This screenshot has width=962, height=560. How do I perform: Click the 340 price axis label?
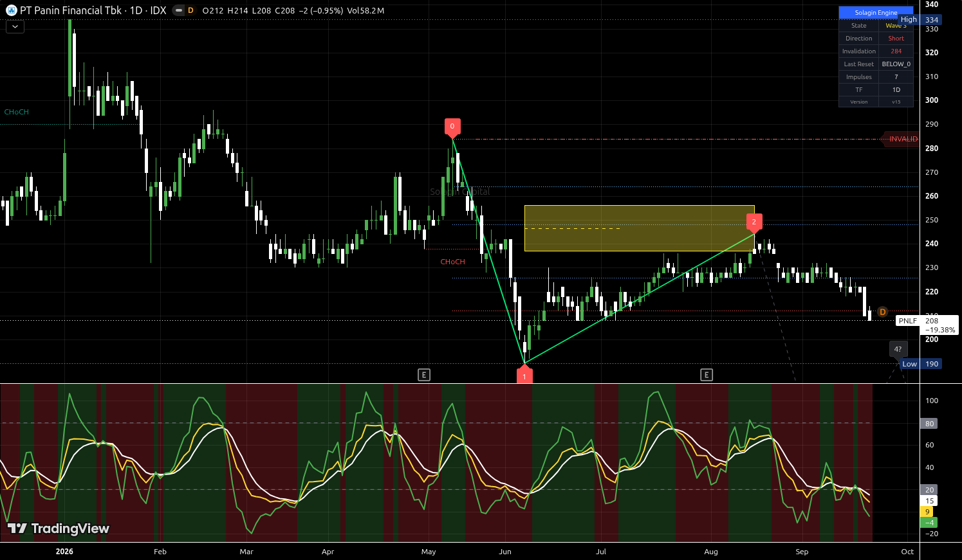click(931, 5)
